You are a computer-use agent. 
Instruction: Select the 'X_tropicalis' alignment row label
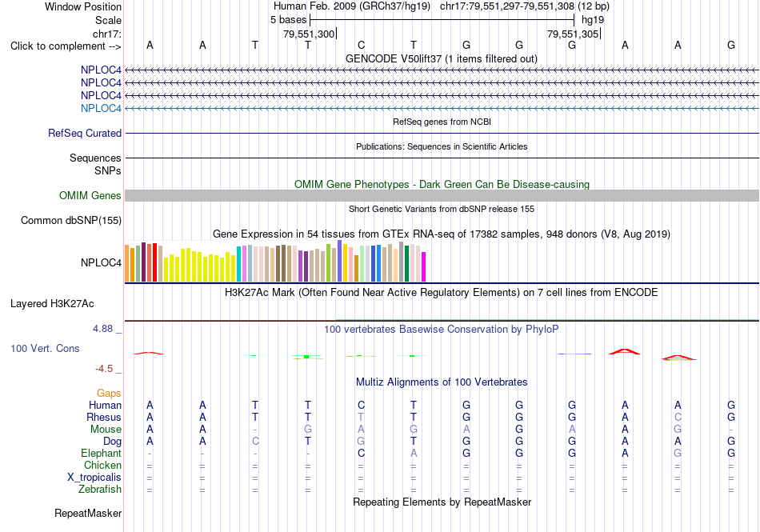tap(94, 478)
